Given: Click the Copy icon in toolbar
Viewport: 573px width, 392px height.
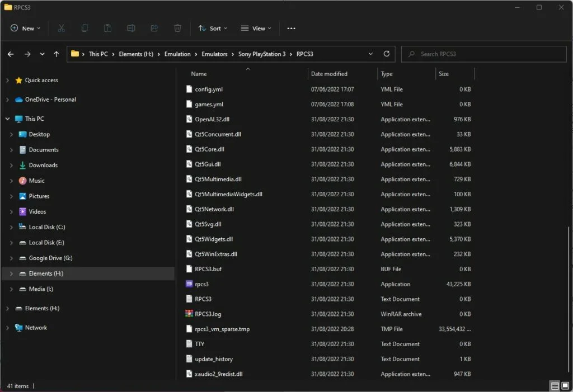Looking at the screenshot, I should 84,28.
